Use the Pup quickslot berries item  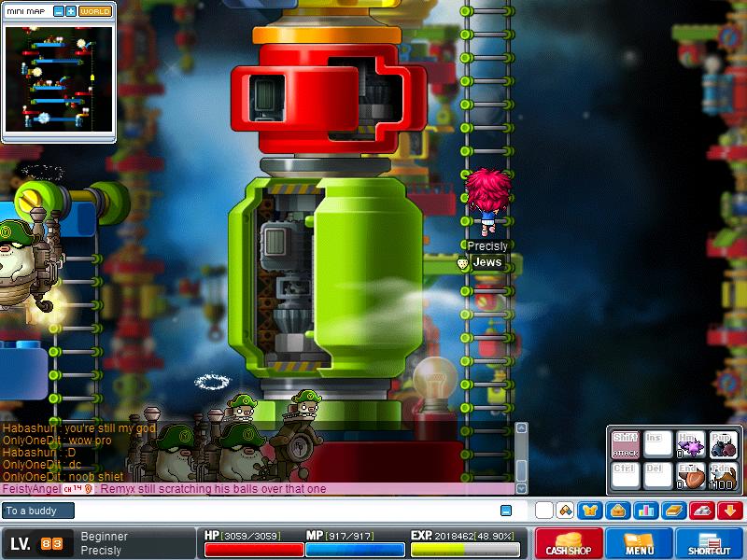pos(723,445)
